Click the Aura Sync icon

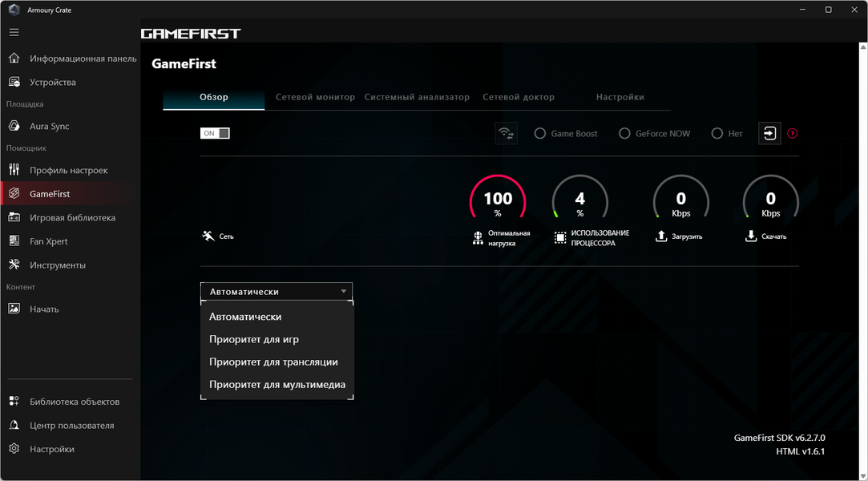click(x=14, y=126)
